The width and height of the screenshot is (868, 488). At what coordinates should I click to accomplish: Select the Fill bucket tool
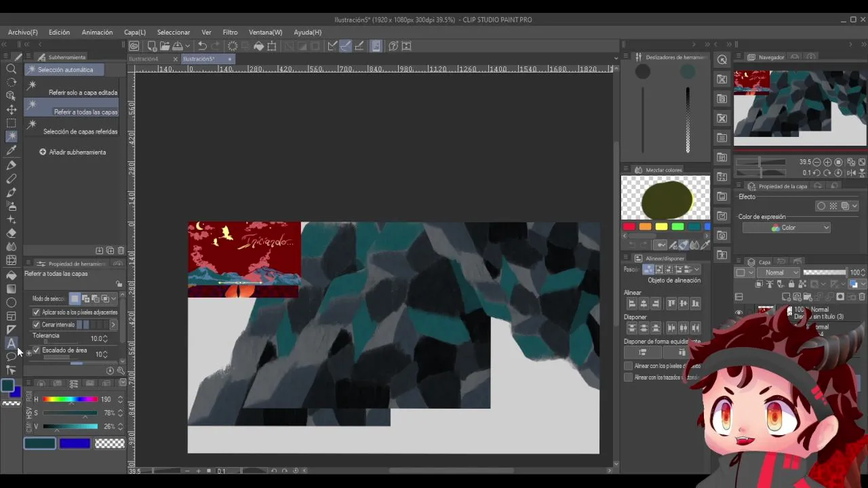[11, 274]
